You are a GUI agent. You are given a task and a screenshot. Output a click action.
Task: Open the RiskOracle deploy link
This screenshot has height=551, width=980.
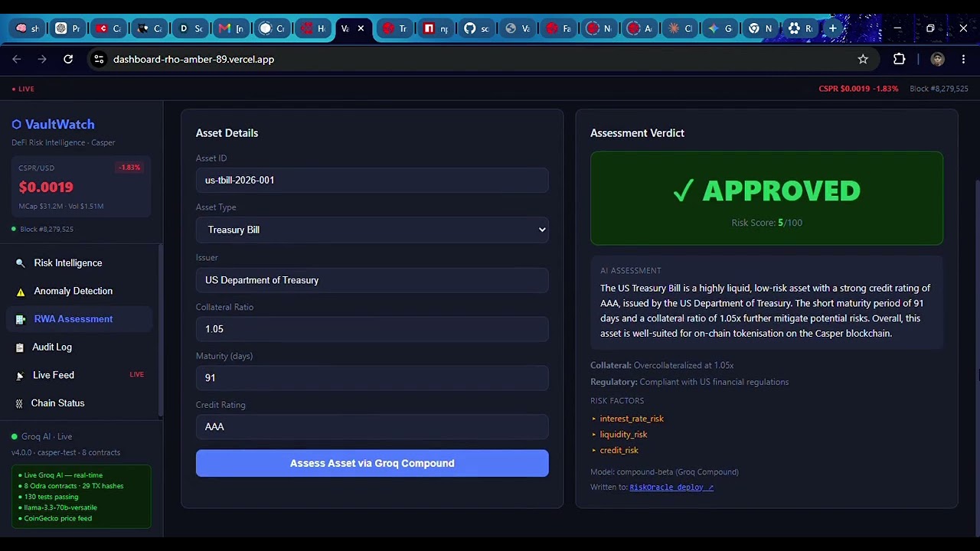pos(671,487)
